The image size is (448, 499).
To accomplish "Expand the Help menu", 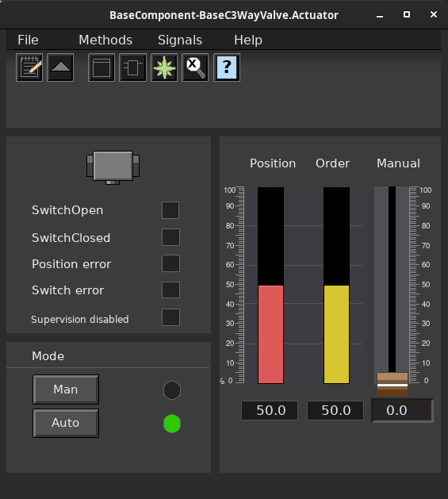I will (248, 40).
